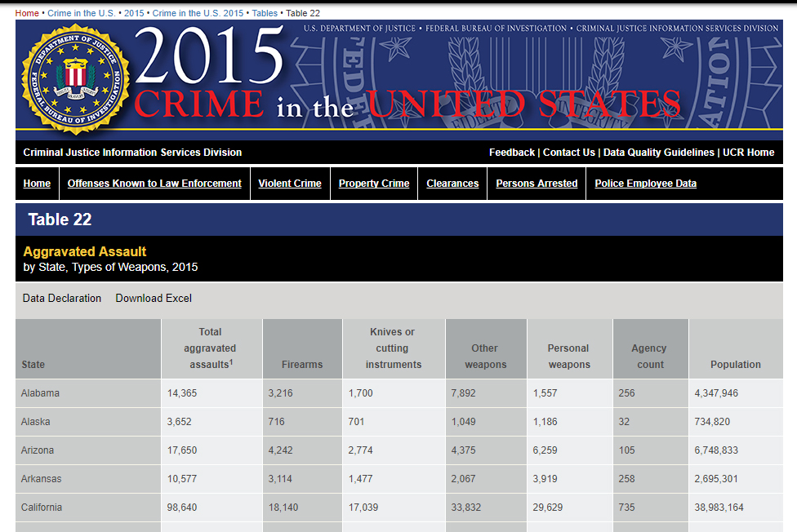The width and height of the screenshot is (797, 532).
Task: Open Offenses Known to Law Enforcement menu
Action: [154, 184]
